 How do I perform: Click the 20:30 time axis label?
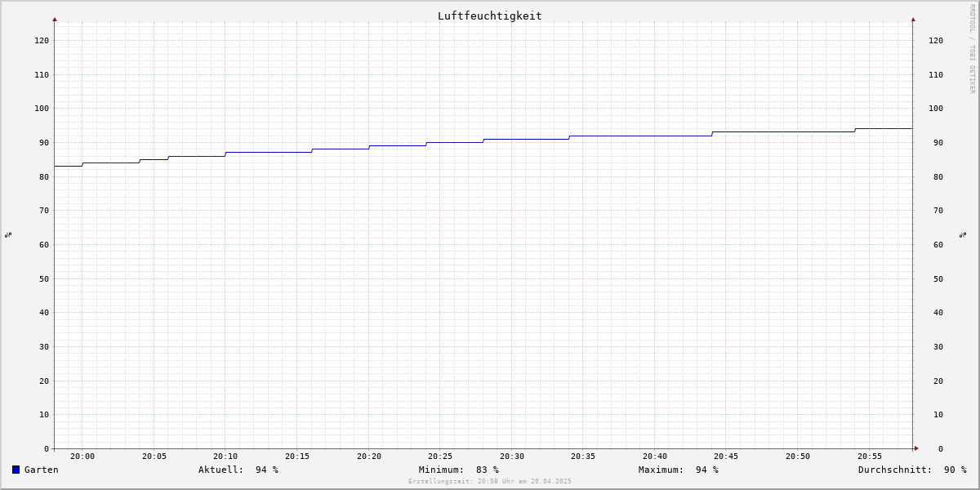click(512, 457)
